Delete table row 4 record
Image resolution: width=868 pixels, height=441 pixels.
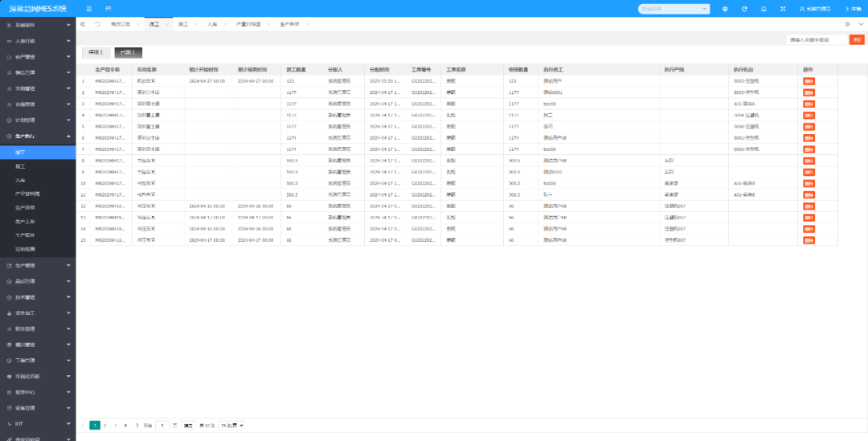pyautogui.click(x=809, y=115)
